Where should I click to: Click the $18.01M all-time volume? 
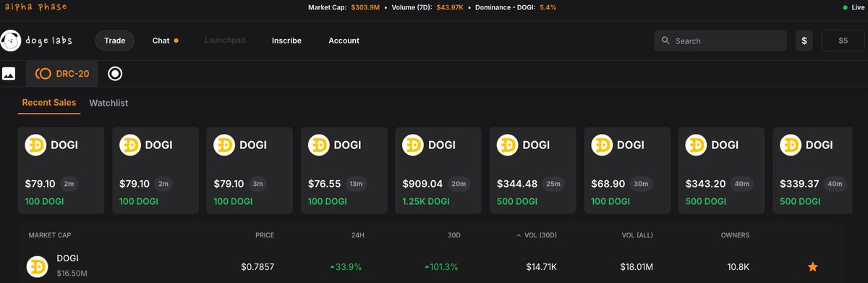(x=637, y=267)
